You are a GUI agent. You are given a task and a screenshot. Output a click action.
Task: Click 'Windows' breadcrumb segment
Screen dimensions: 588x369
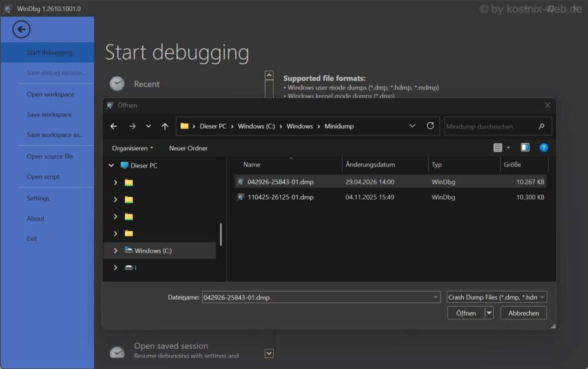pos(300,126)
